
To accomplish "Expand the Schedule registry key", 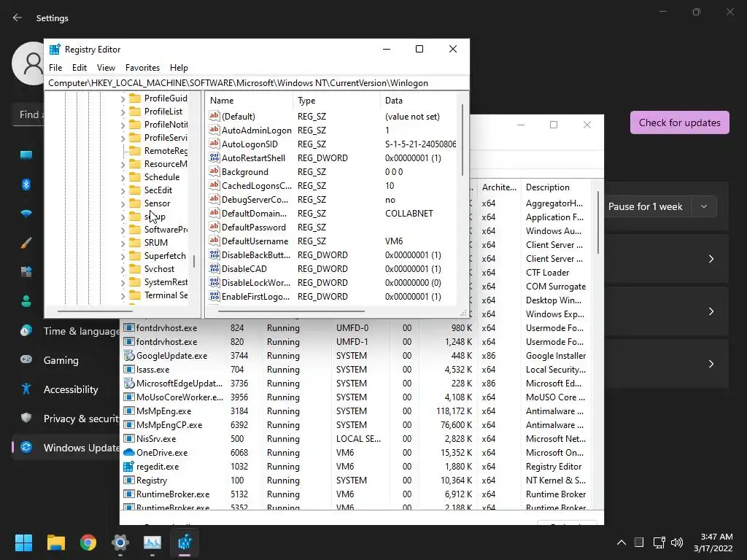I will [x=123, y=178].
